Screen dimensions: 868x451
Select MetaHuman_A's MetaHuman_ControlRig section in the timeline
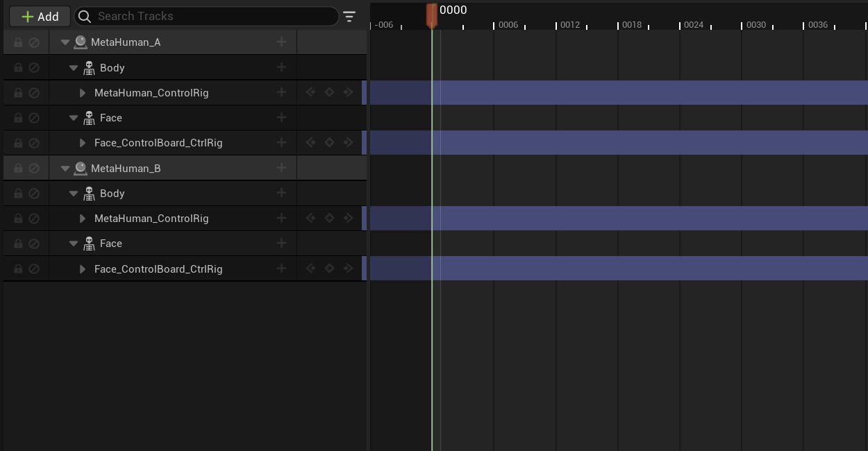tap(619, 92)
